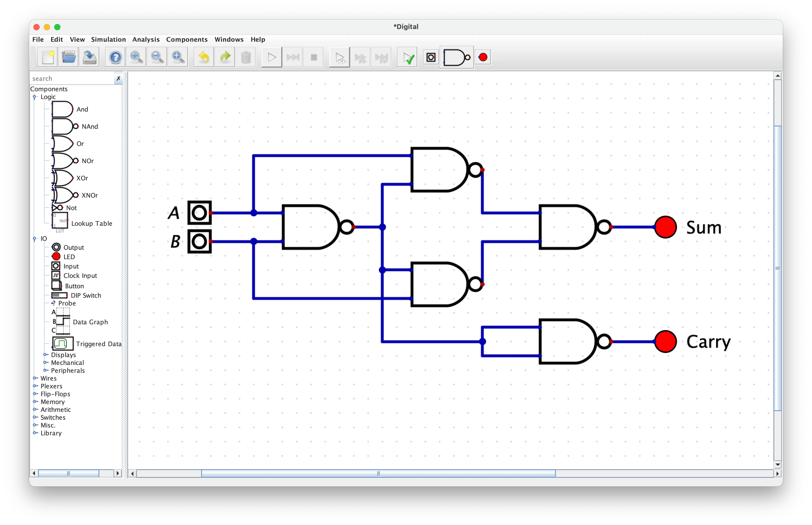Delete selection with the trash icon

(246, 57)
